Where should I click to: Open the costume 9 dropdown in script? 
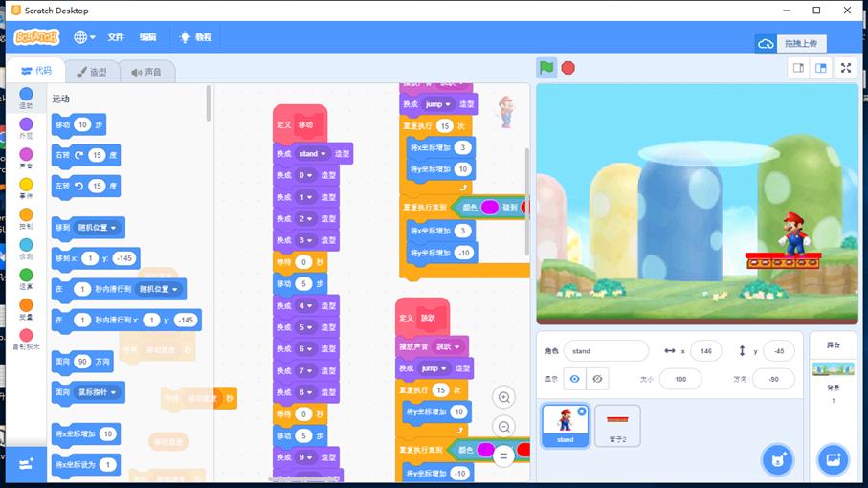coord(305,457)
